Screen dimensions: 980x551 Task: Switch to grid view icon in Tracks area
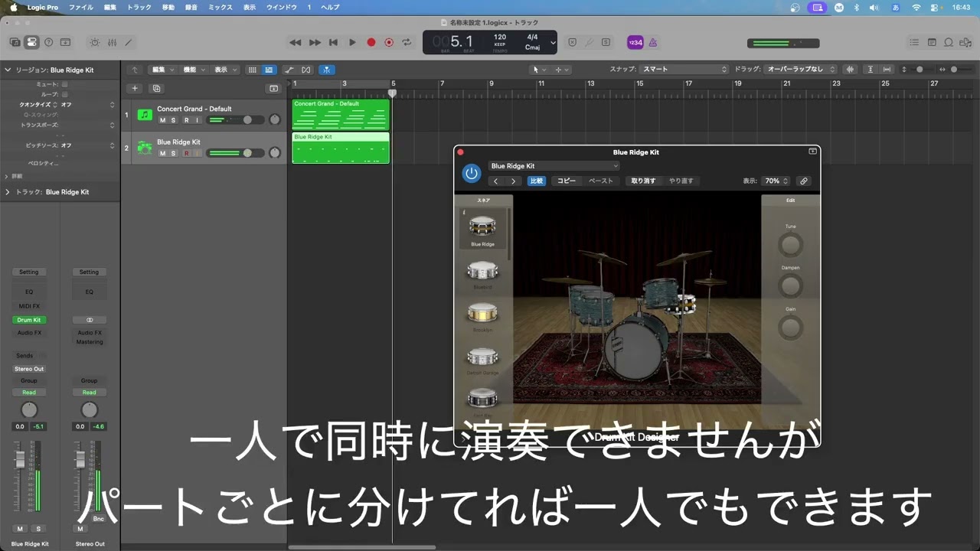pyautogui.click(x=252, y=70)
